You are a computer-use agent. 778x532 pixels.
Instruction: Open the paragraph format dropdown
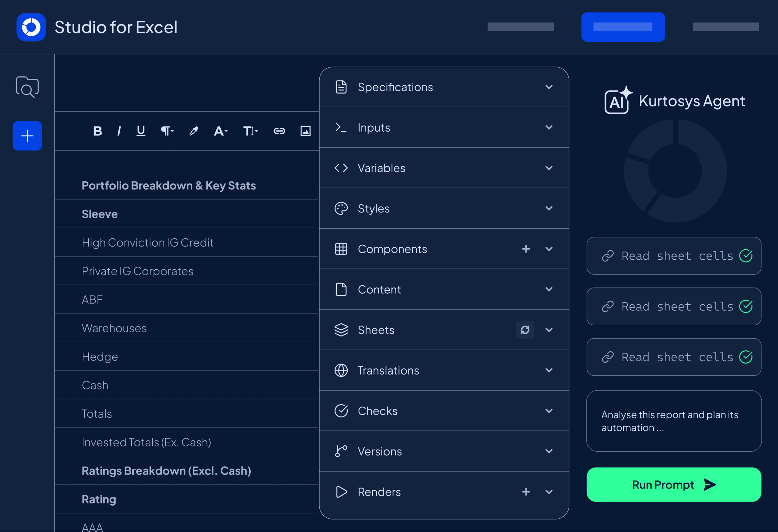[167, 131]
